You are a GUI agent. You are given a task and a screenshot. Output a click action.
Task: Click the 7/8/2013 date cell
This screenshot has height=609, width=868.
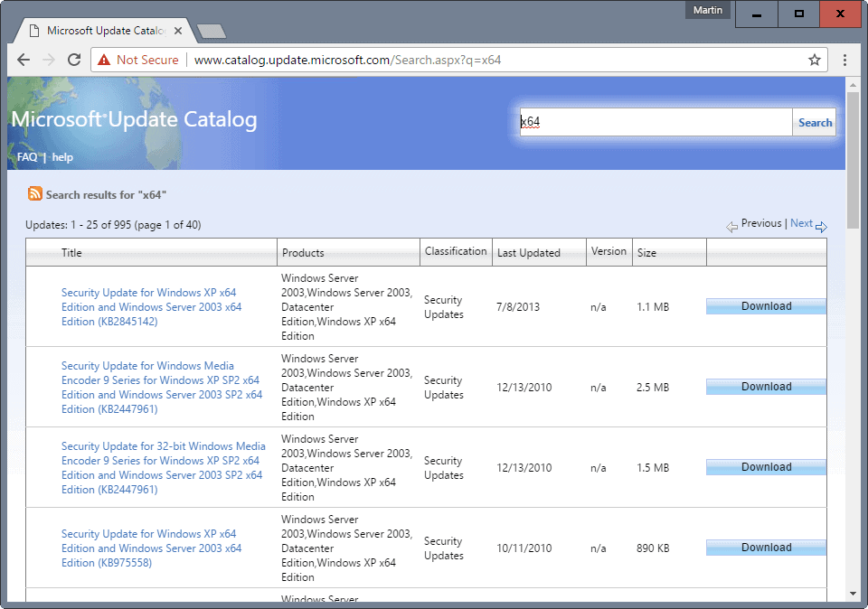point(518,307)
